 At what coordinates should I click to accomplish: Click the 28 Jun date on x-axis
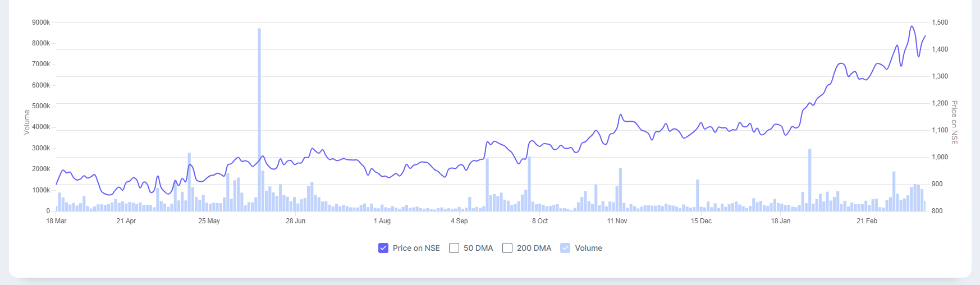[295, 221]
